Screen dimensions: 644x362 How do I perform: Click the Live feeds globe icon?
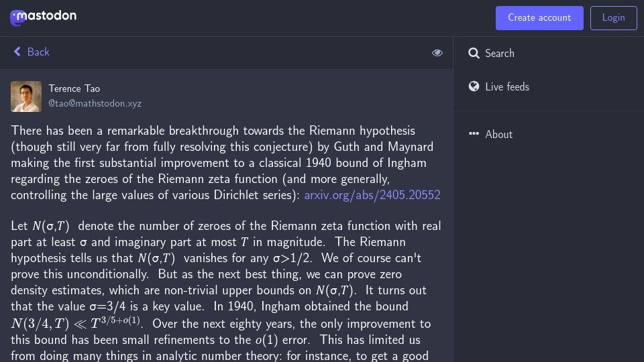474,86
